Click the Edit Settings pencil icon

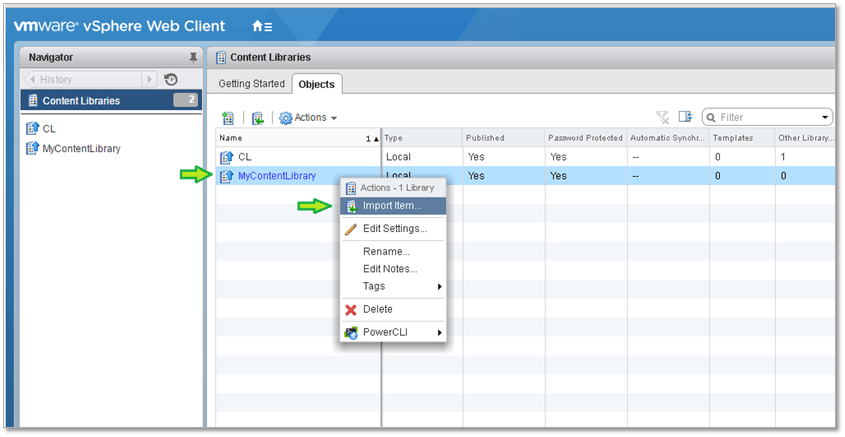[351, 229]
